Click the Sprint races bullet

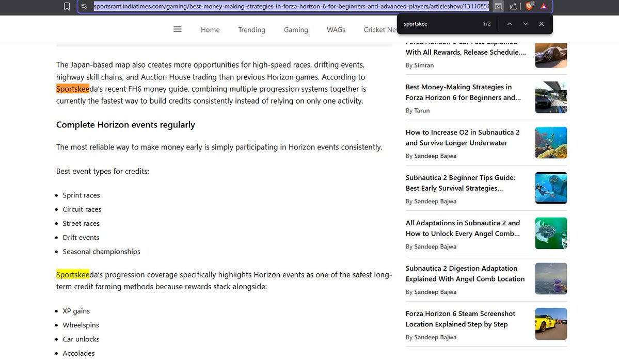click(x=82, y=195)
